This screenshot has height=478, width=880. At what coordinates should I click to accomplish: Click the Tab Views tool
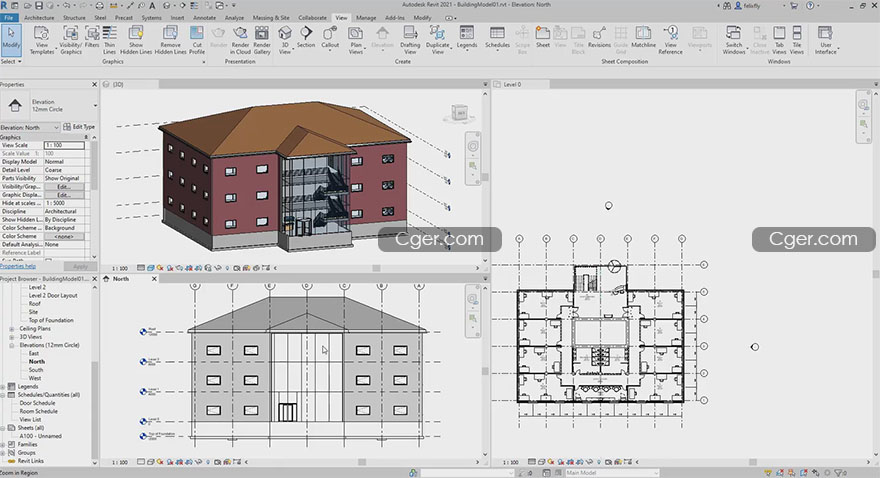point(779,40)
